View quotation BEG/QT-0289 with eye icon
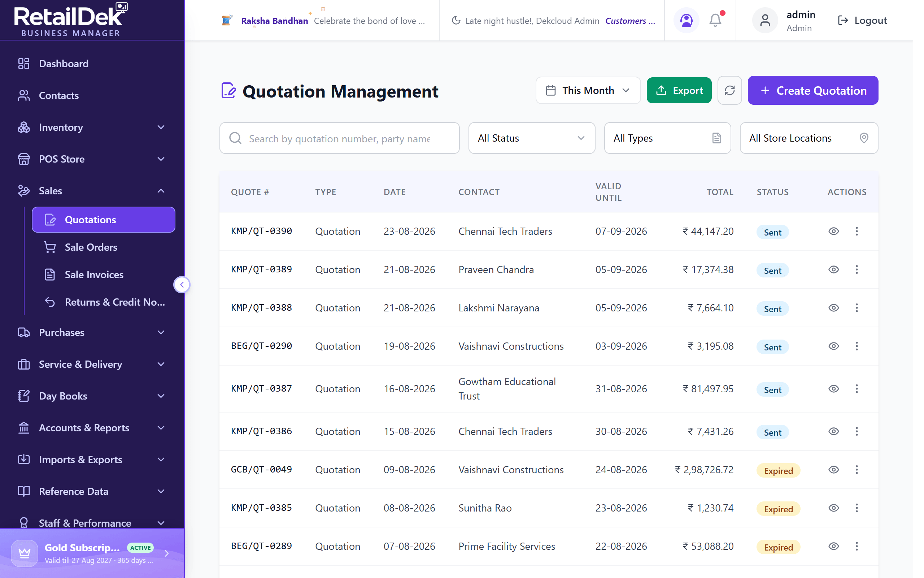This screenshot has width=924, height=578. [833, 546]
